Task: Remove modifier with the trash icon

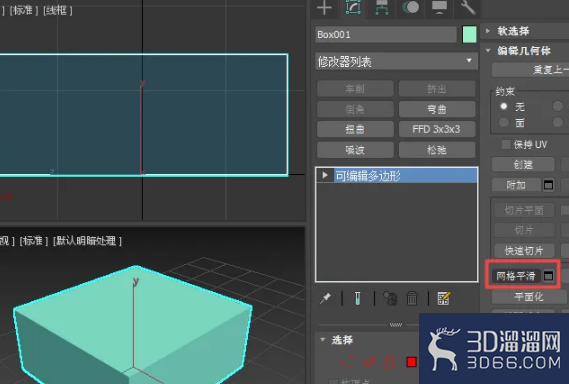Action: tap(412, 299)
